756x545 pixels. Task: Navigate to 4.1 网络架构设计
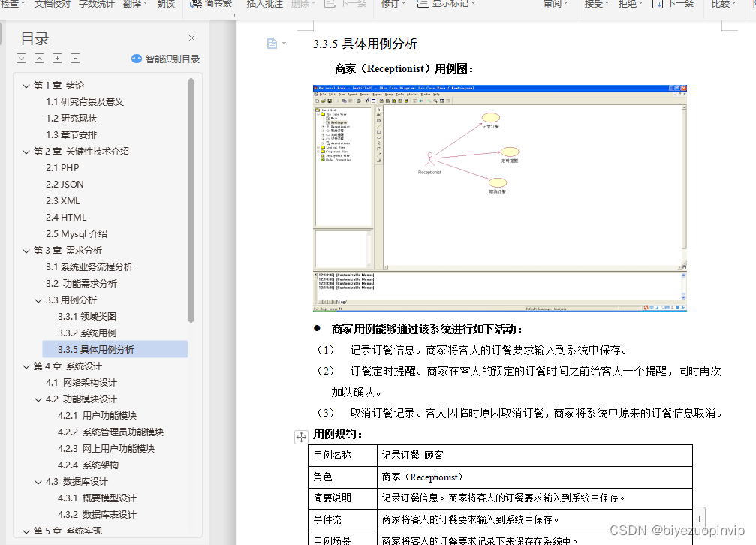pyautogui.click(x=82, y=382)
